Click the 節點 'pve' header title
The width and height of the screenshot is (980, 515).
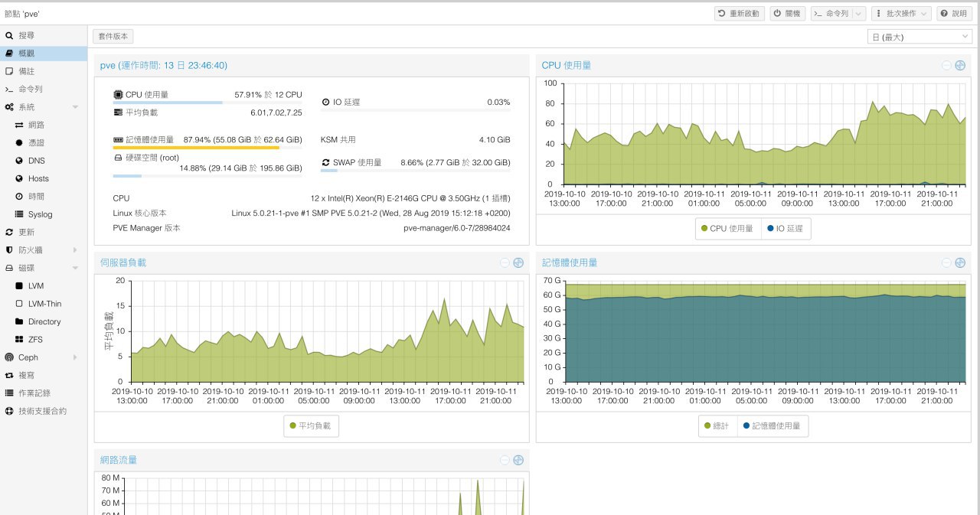click(x=21, y=14)
